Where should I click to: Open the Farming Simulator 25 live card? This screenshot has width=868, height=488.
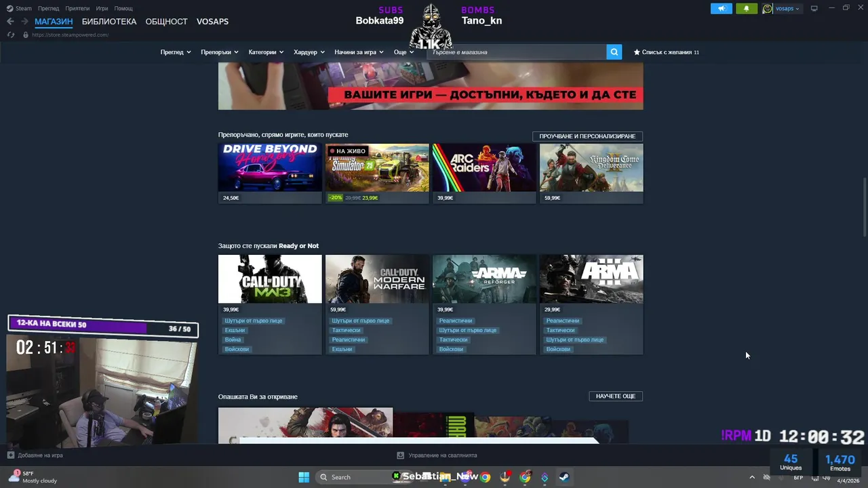(x=377, y=174)
